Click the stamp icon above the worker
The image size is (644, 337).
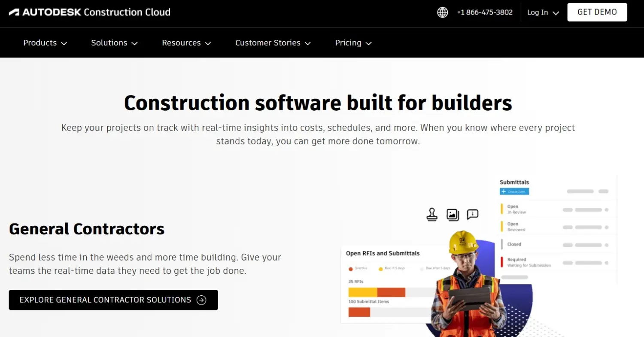click(x=432, y=214)
